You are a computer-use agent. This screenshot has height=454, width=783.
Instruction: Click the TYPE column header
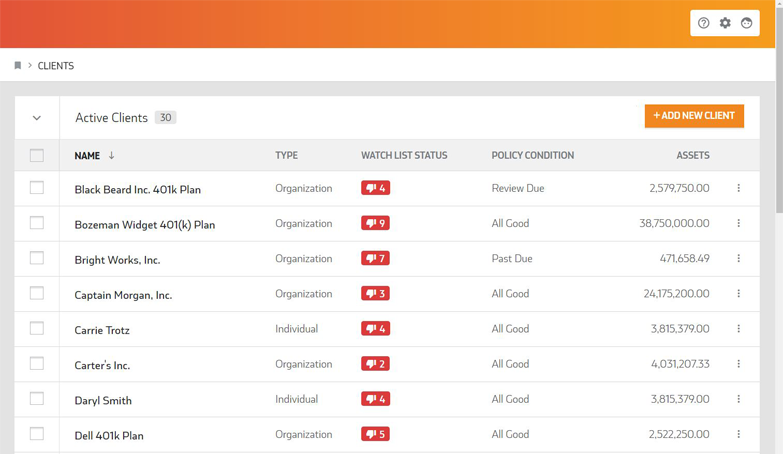286,155
